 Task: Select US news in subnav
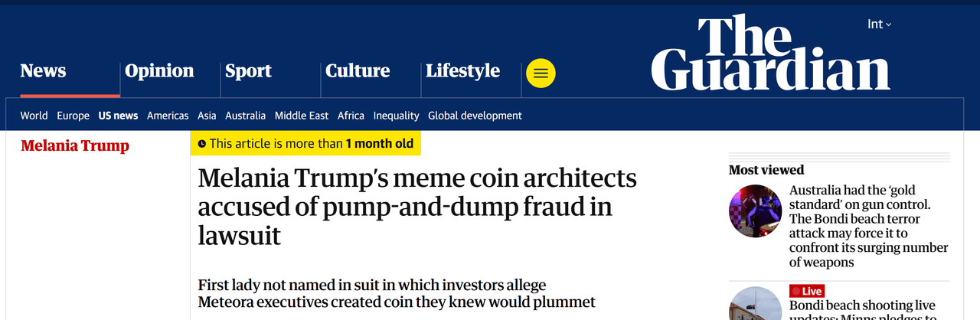(x=118, y=116)
